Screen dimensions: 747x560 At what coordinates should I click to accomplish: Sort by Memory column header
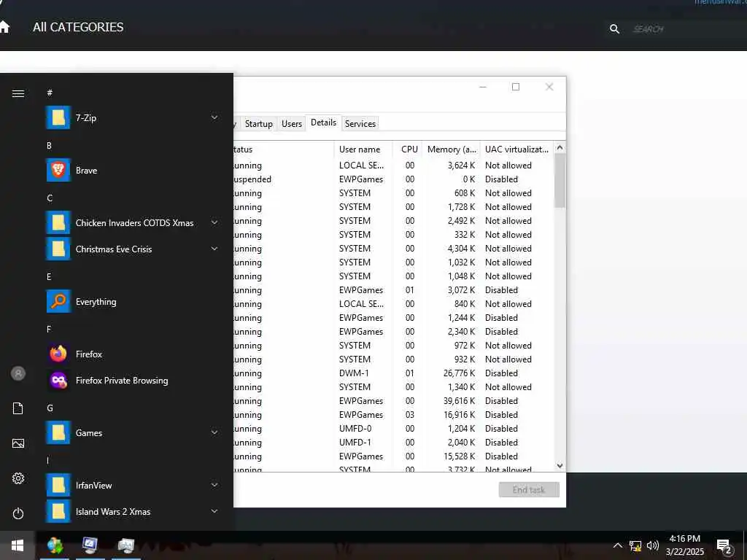(x=451, y=149)
